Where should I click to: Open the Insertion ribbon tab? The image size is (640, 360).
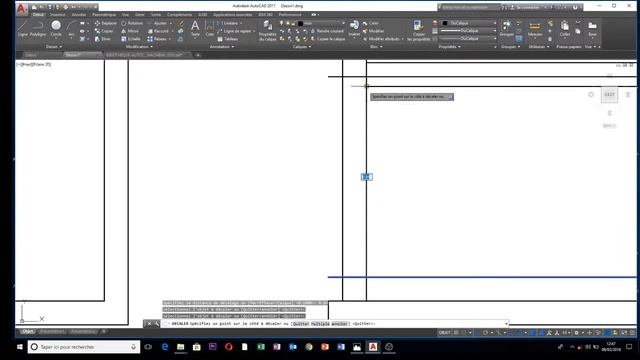pyautogui.click(x=58, y=15)
